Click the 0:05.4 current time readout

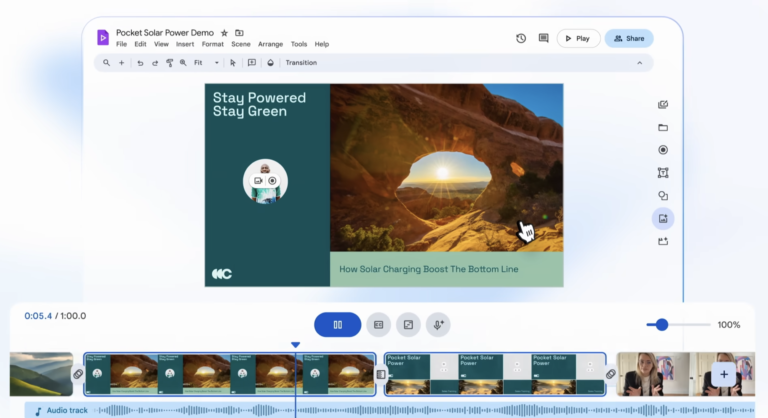38,316
